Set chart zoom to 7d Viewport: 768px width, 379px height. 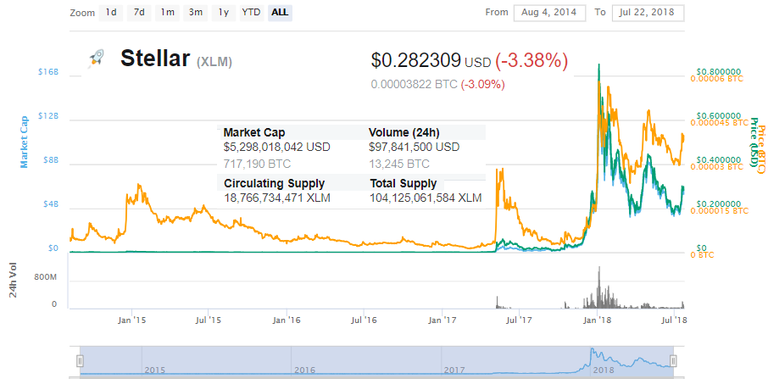139,13
